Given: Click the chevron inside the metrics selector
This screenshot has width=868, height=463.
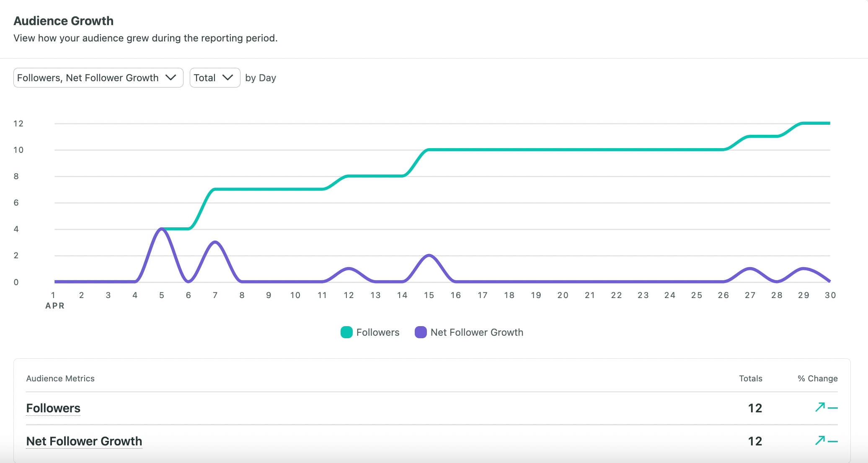Looking at the screenshot, I should coord(171,77).
